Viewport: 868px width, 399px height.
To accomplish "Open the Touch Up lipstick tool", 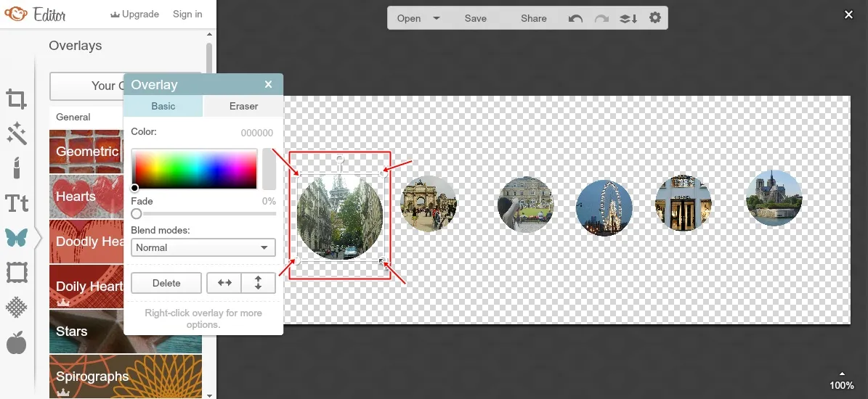I will (16, 168).
